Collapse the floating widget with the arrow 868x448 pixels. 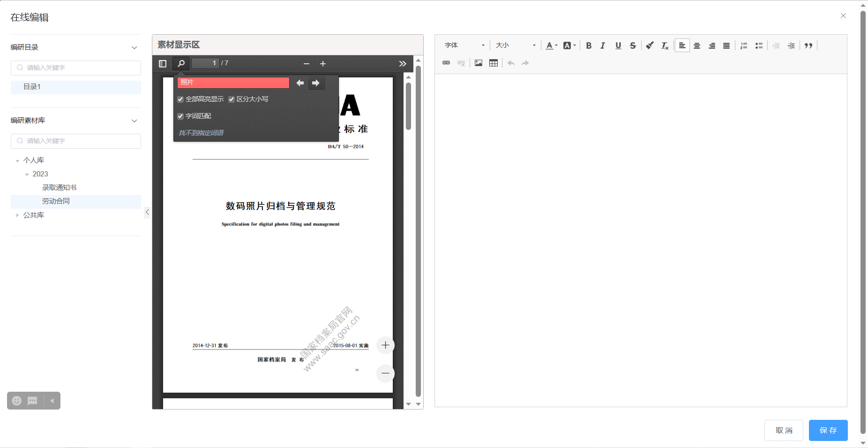tap(52, 401)
